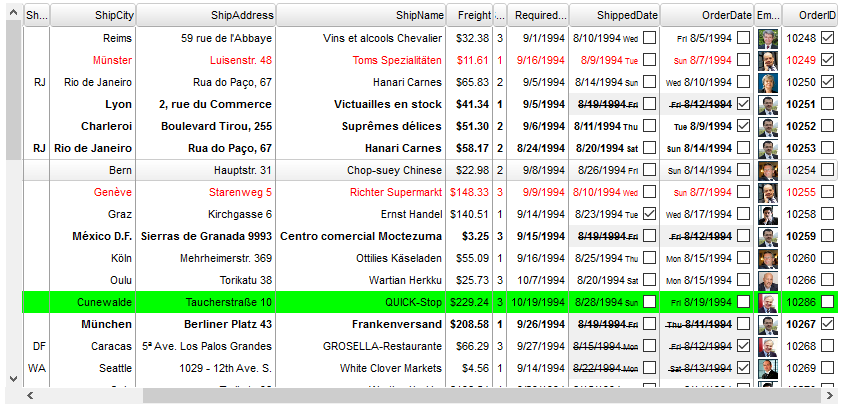The width and height of the screenshot is (842, 408).
Task: Click the employee photo in order 10255 row
Action: pyautogui.click(x=768, y=192)
